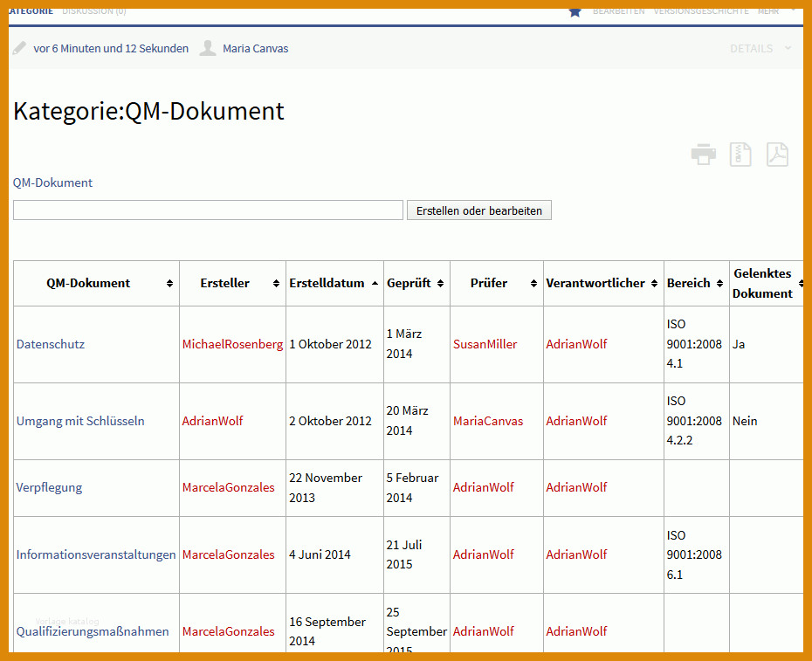Open the Versionsgeschichte tab

click(700, 11)
